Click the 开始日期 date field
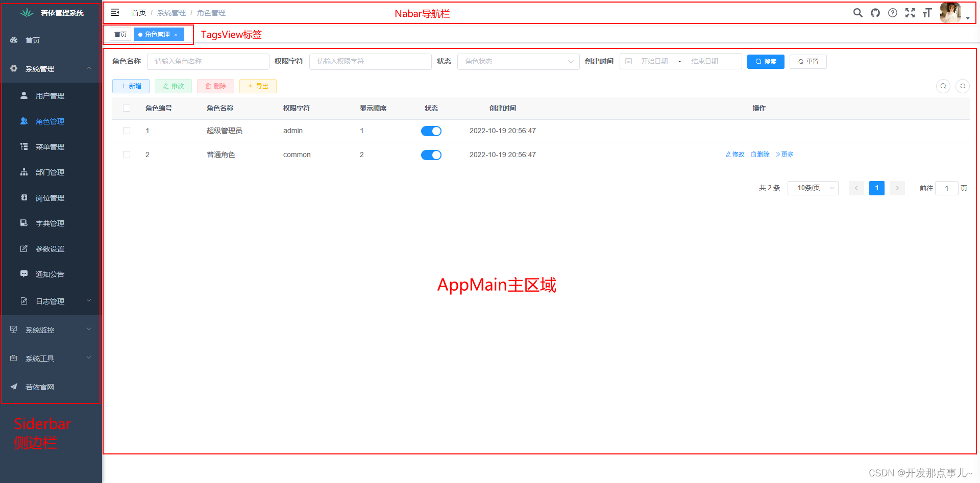The image size is (980, 483). (654, 61)
